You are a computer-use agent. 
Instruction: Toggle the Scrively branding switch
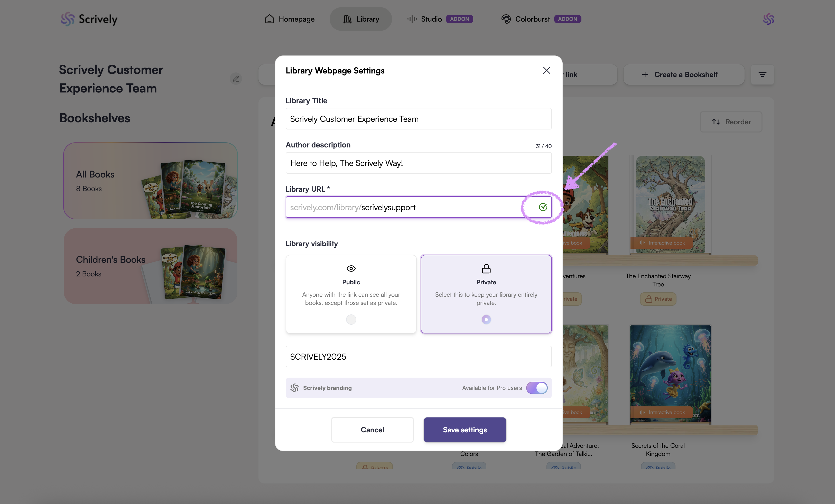click(x=536, y=388)
